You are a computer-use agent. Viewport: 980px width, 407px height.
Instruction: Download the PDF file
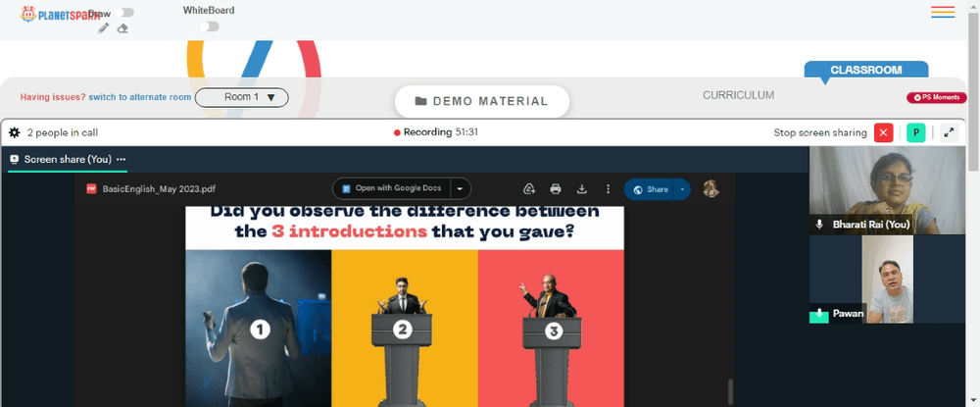point(582,189)
